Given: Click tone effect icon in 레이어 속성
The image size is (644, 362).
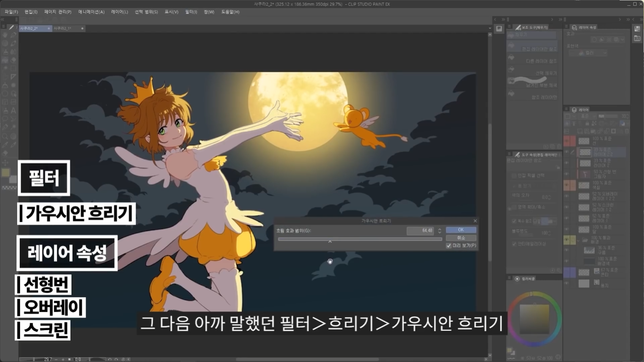Looking at the screenshot, I should pos(609,40).
